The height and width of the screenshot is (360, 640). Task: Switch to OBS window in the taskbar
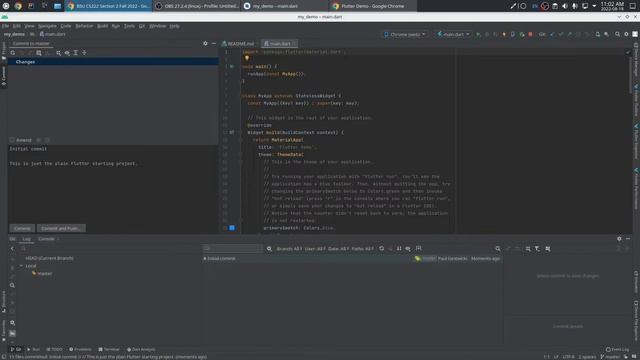(197, 6)
